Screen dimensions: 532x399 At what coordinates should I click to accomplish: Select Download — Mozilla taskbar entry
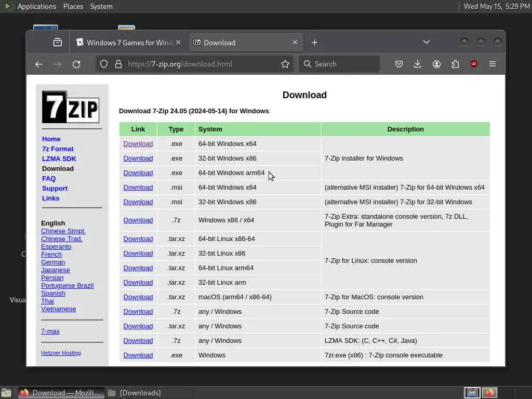point(61,393)
